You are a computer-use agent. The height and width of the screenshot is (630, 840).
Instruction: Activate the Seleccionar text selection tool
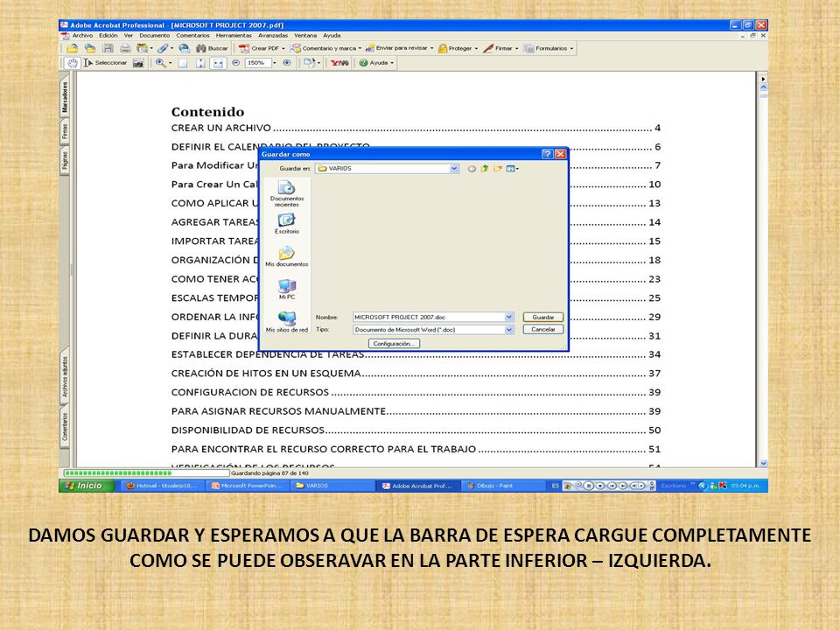[105, 63]
